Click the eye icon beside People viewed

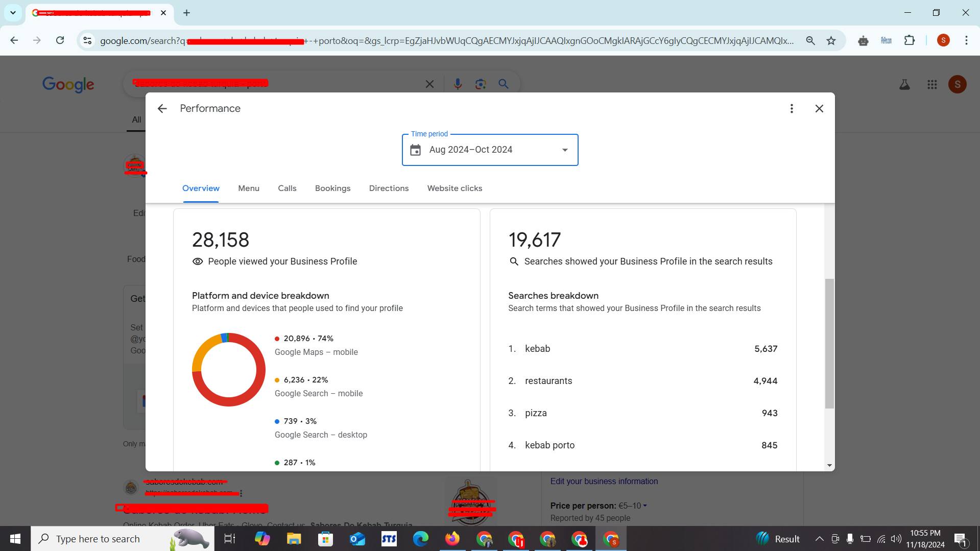click(198, 261)
